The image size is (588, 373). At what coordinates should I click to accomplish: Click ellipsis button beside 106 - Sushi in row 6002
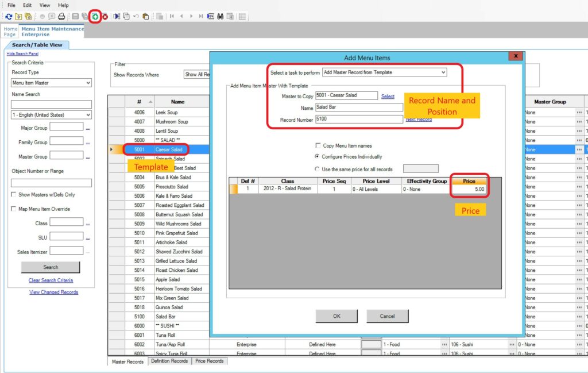tap(512, 344)
